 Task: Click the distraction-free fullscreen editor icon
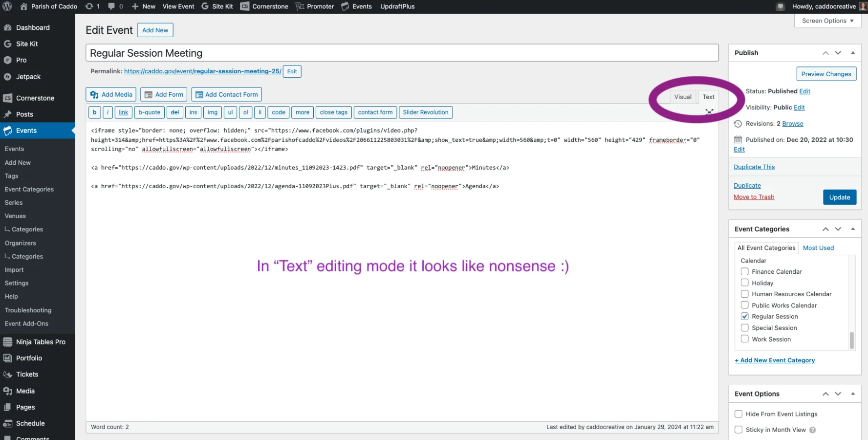tap(709, 112)
